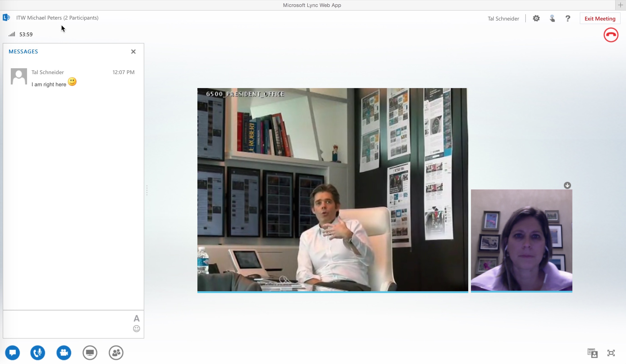This screenshot has width=626, height=364.
Task: Open the pick a layout menu
Action: point(592,353)
